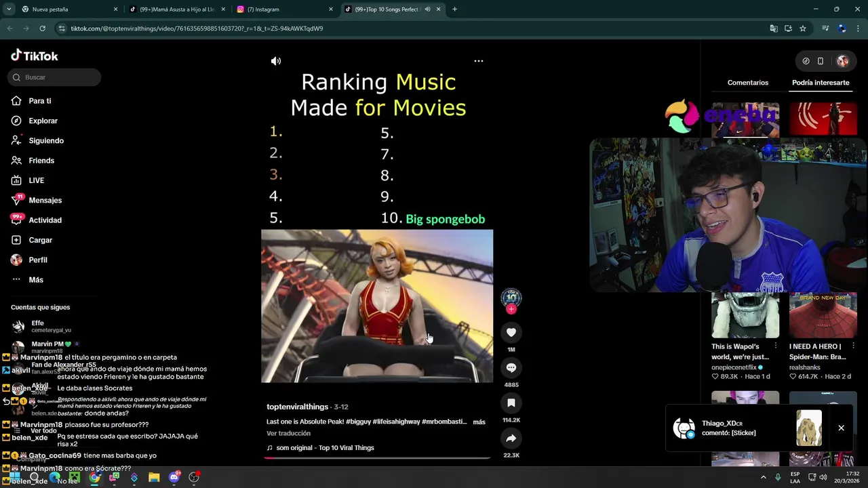
Task: Open Mensajes inbox
Action: click(45, 200)
